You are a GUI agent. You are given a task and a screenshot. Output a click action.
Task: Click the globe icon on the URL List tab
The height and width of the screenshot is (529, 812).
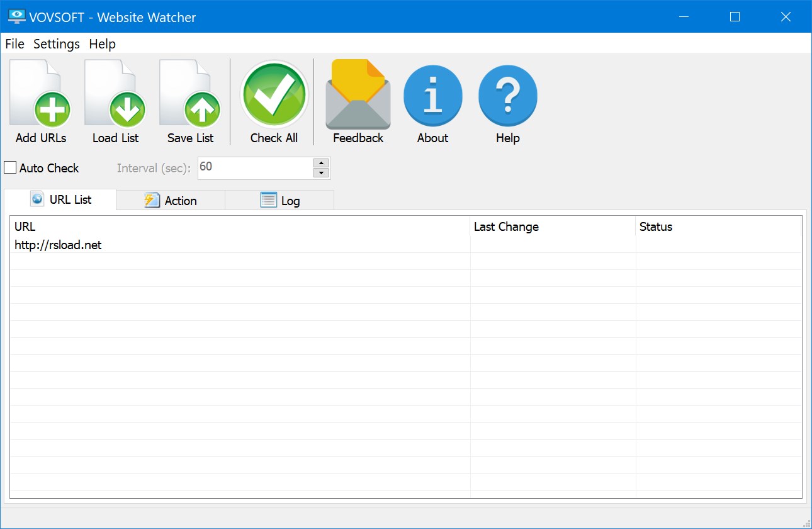click(38, 199)
